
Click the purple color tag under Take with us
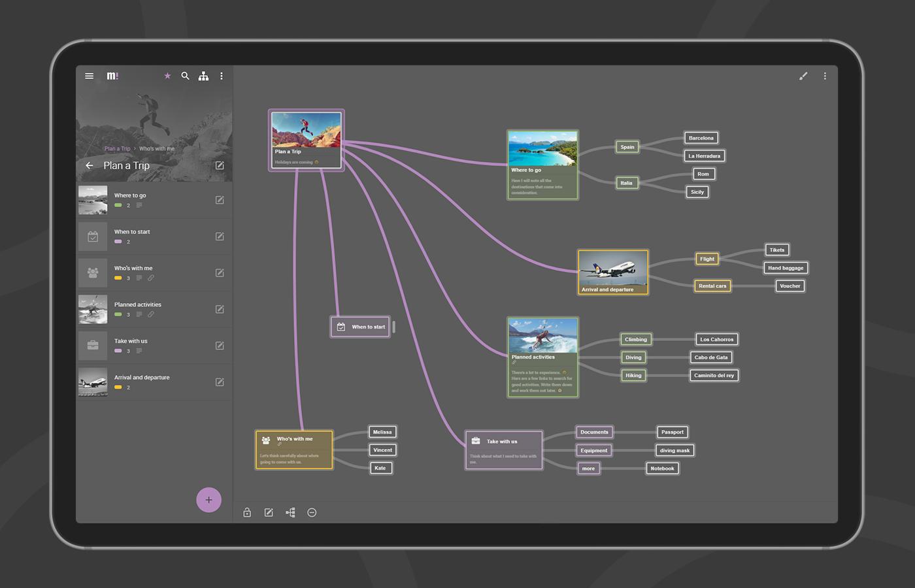(118, 351)
